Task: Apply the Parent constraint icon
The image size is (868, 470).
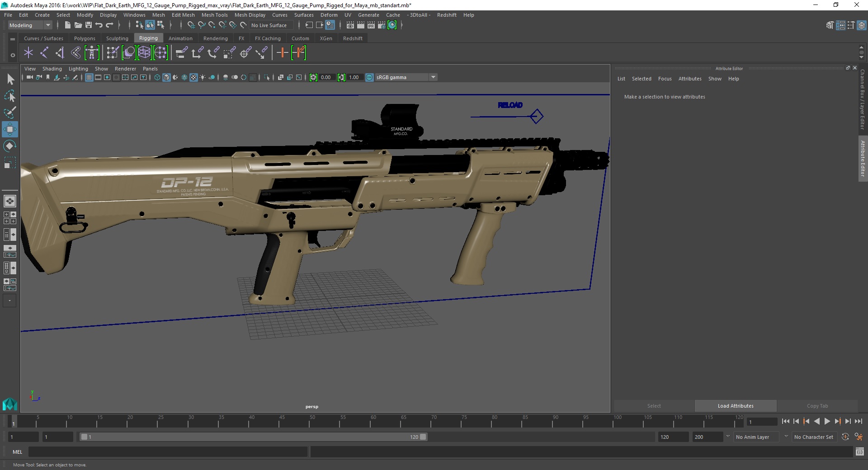Action: pos(181,53)
